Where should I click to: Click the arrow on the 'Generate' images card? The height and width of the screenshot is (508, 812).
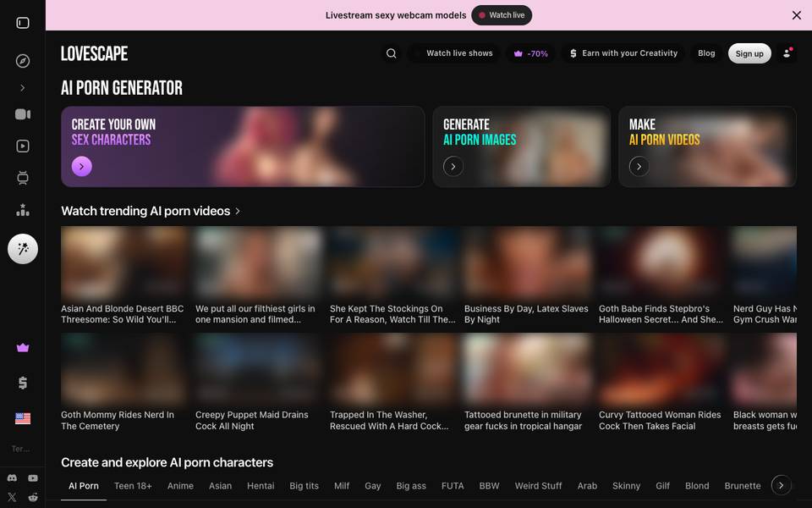pyautogui.click(x=453, y=167)
